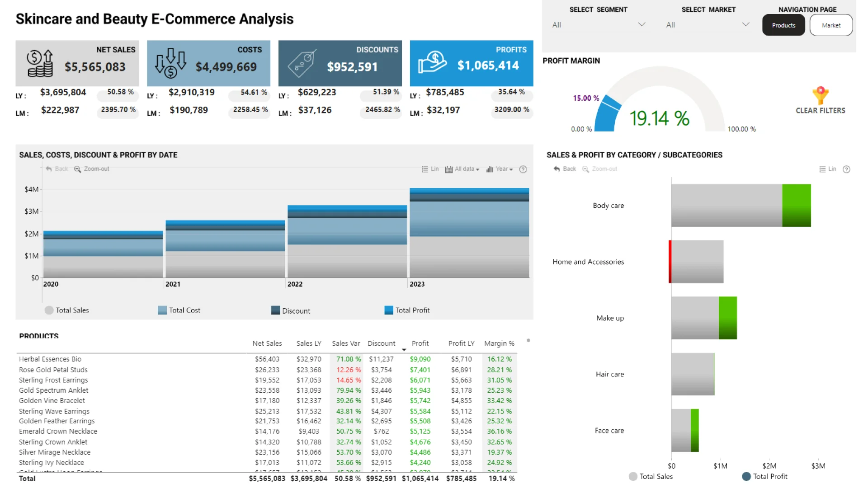Viewport: 868px width, 488px height.
Task: Select the Rose Gold Petal Studs row
Action: [x=267, y=370]
